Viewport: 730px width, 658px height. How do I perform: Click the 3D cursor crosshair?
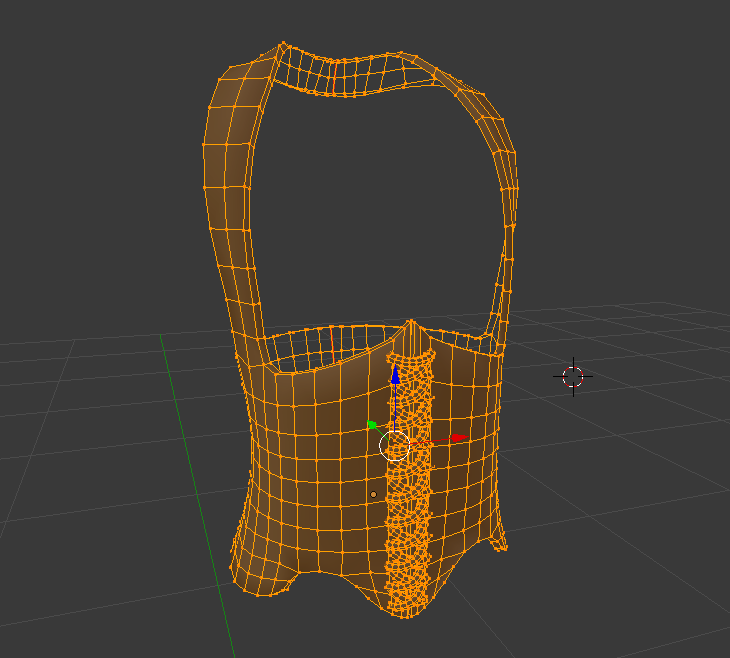tap(573, 377)
